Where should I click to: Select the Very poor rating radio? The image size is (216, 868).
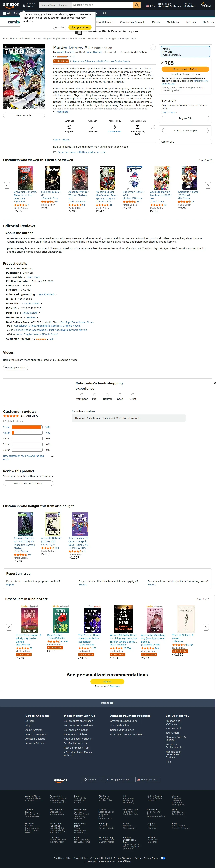pos(82,395)
